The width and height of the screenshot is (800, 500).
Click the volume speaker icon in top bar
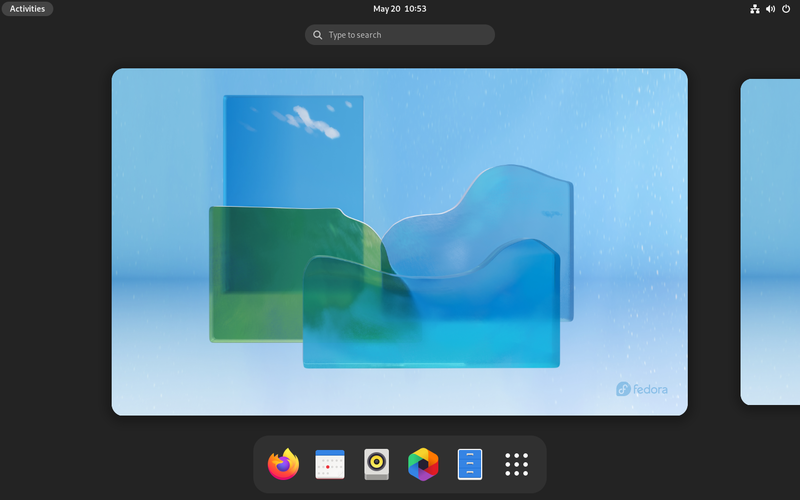pyautogui.click(x=770, y=9)
